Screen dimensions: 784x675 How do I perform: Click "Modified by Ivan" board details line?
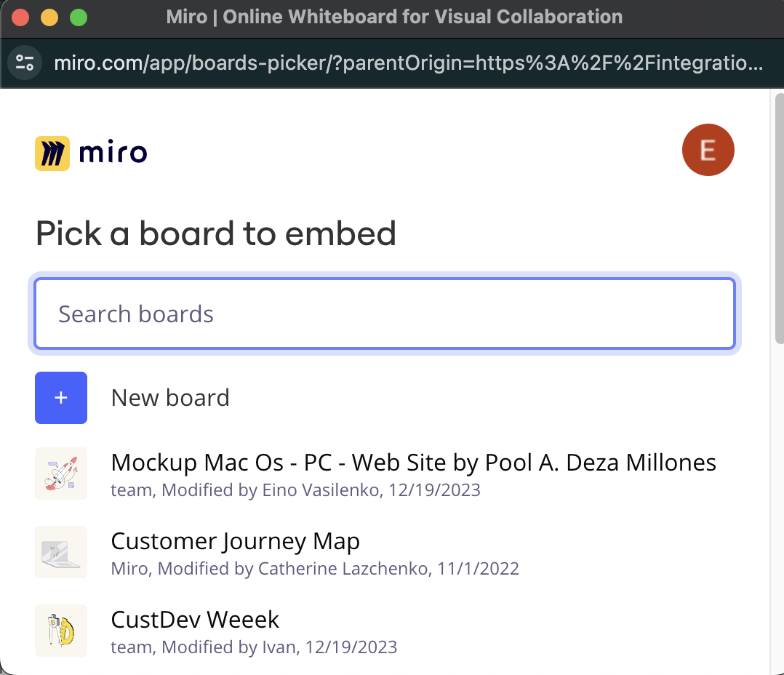coord(254,647)
